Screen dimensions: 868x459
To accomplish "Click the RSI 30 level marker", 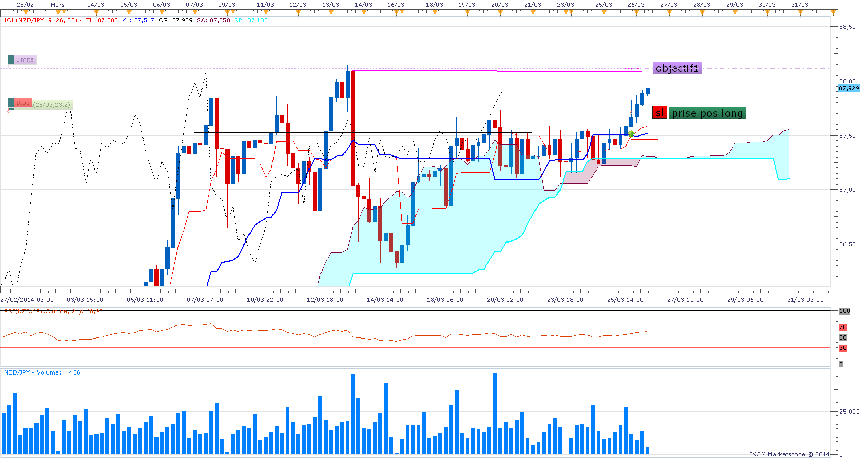I will tap(842, 348).
